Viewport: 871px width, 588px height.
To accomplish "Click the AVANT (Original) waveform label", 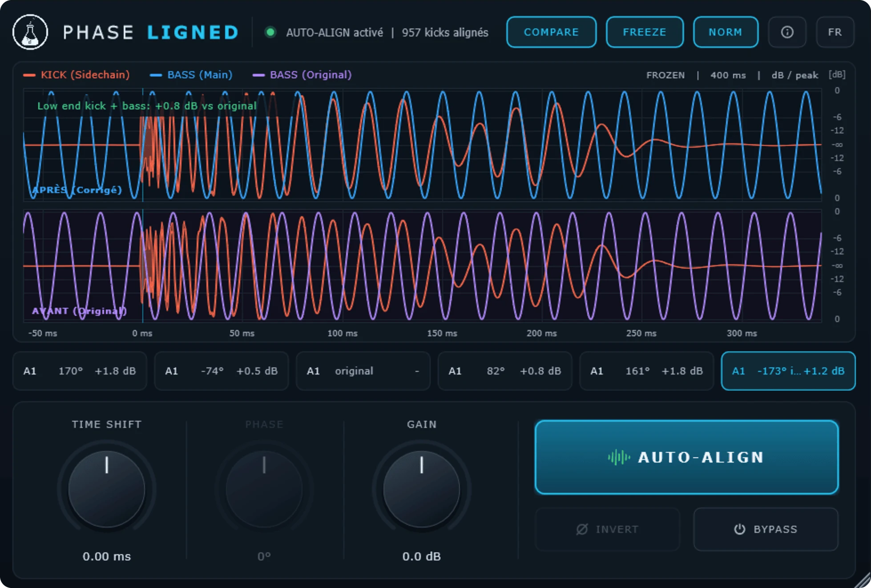I will coord(79,311).
